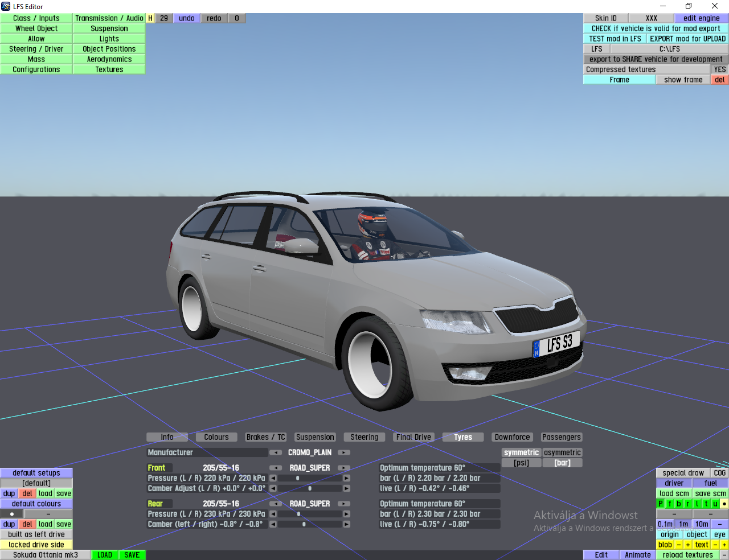The image size is (729, 560).
Task: Select asymmetric tyre setup mode
Action: 562,452
